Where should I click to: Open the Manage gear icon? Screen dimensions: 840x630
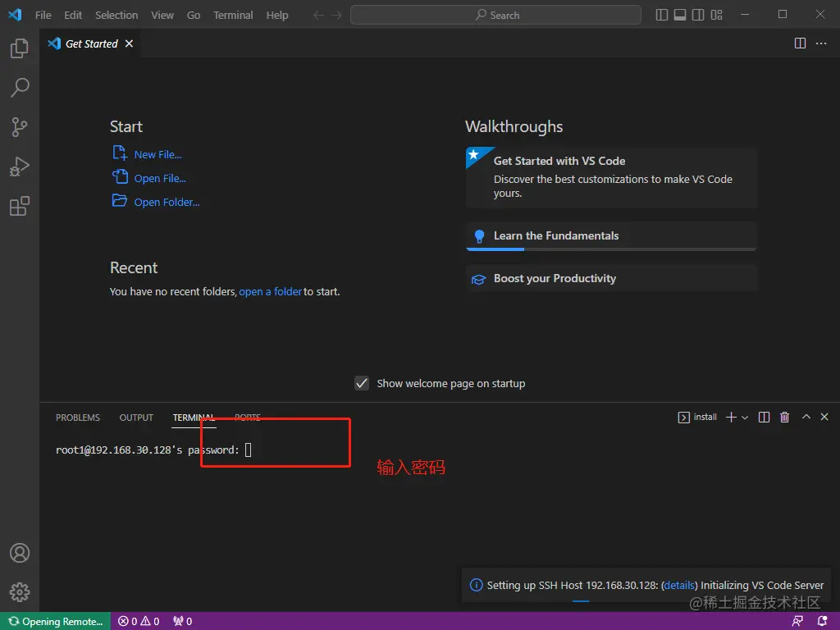point(20,592)
